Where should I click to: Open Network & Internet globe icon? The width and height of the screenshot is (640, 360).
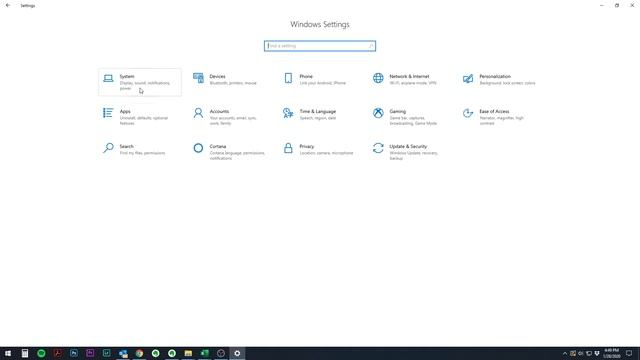[x=378, y=78]
